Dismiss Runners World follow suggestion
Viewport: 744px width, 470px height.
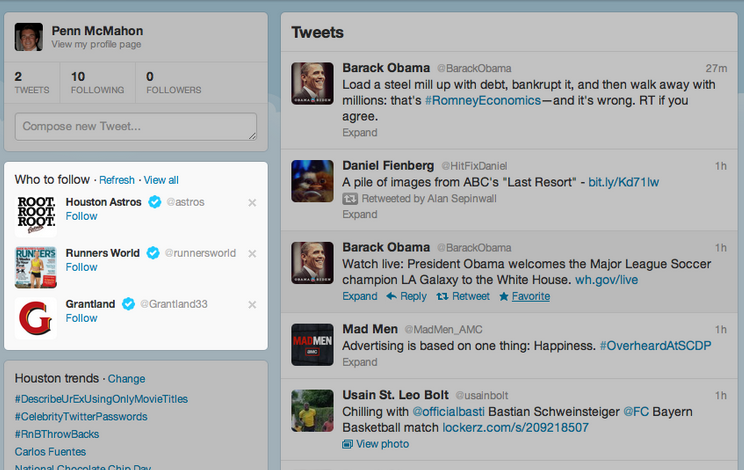[252, 254]
